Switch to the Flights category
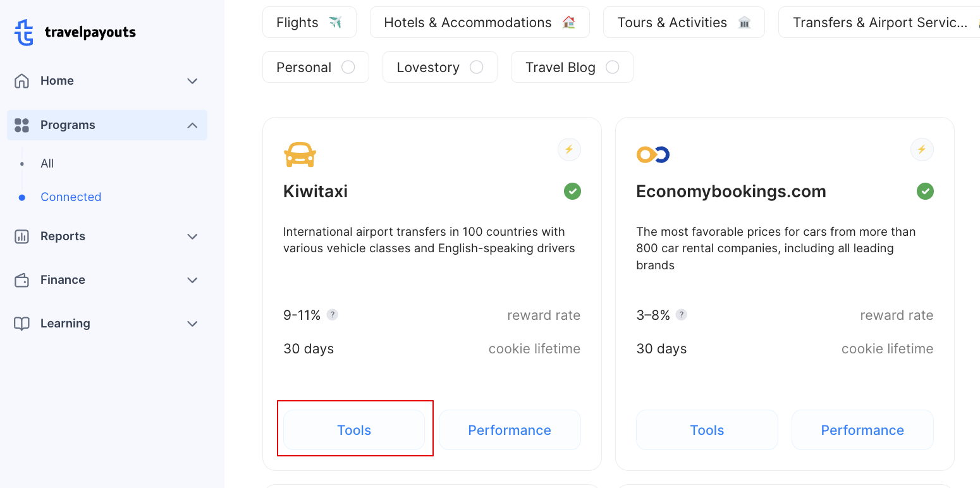The width and height of the screenshot is (980, 488). [x=309, y=21]
